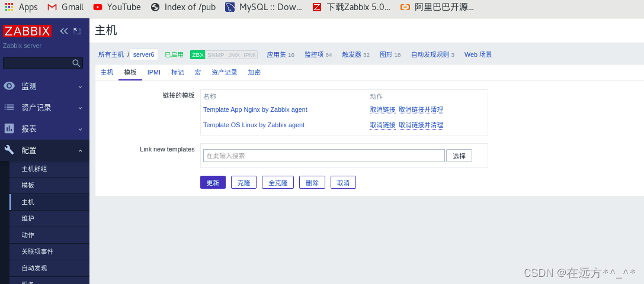Click 取消链接 for Nginx template
Screen dimensions: 644x284
pos(383,109)
